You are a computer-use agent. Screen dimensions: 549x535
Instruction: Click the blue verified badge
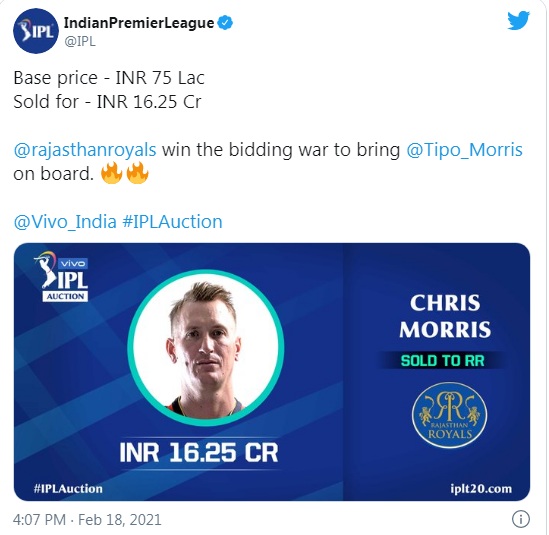point(225,23)
